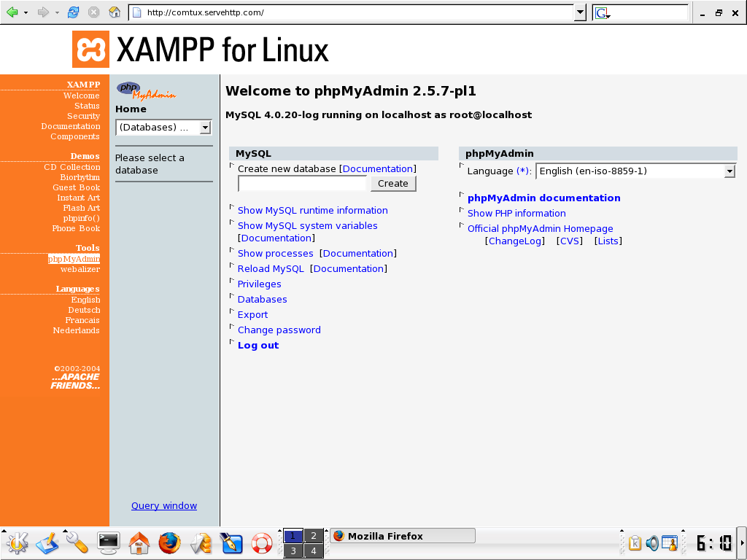Open CD Collection demo

click(72, 167)
